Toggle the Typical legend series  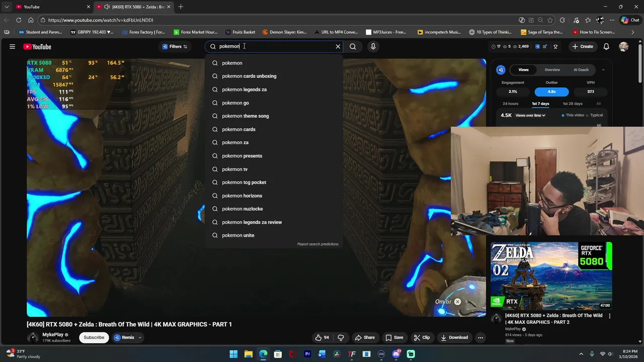594,115
